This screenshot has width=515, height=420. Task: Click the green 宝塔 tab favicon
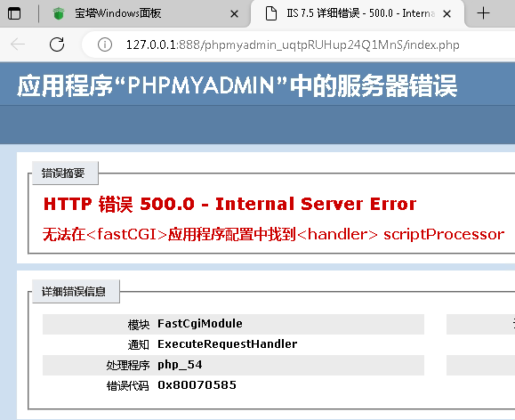tap(59, 13)
